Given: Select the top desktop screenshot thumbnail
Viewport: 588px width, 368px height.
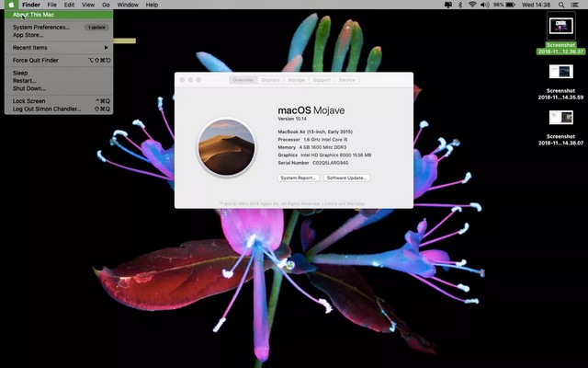Looking at the screenshot, I should [560, 27].
